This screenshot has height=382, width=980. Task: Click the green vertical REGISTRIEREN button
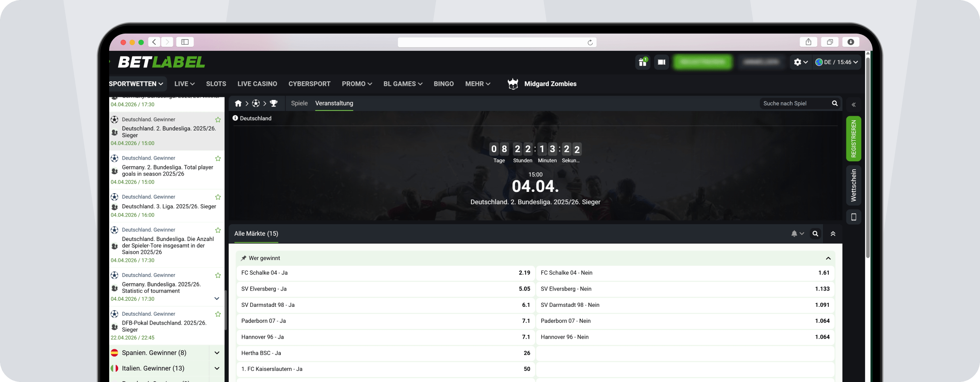(x=854, y=139)
